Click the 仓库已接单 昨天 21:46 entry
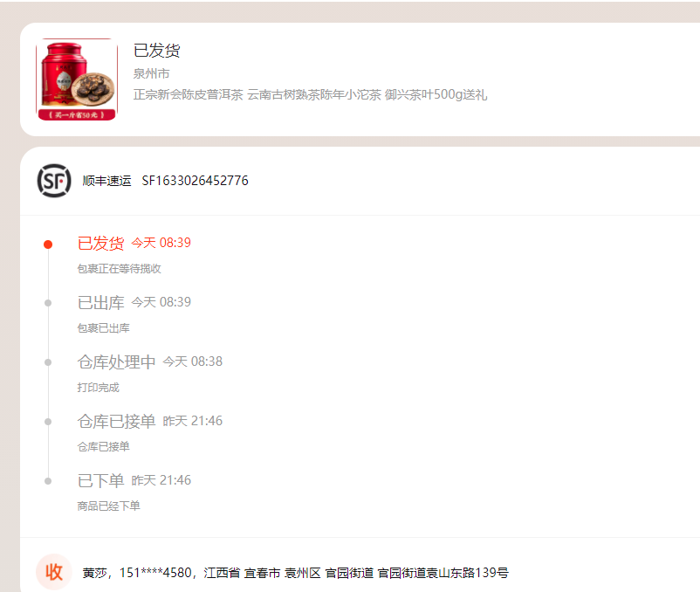 (149, 421)
